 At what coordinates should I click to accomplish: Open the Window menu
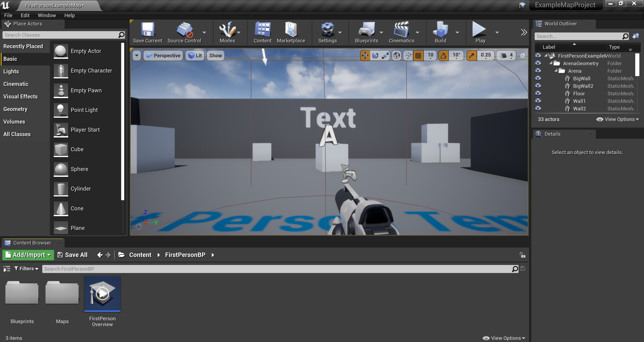coord(46,15)
